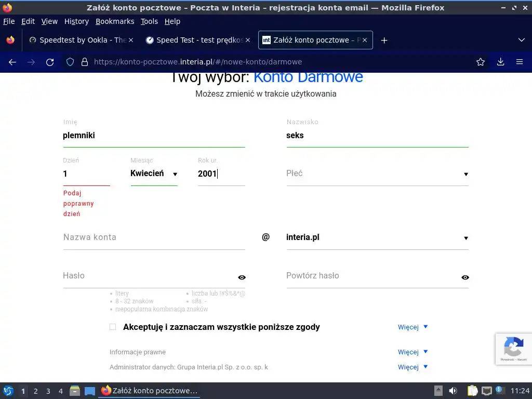
Task: Open the Edit menu
Action: (28, 21)
